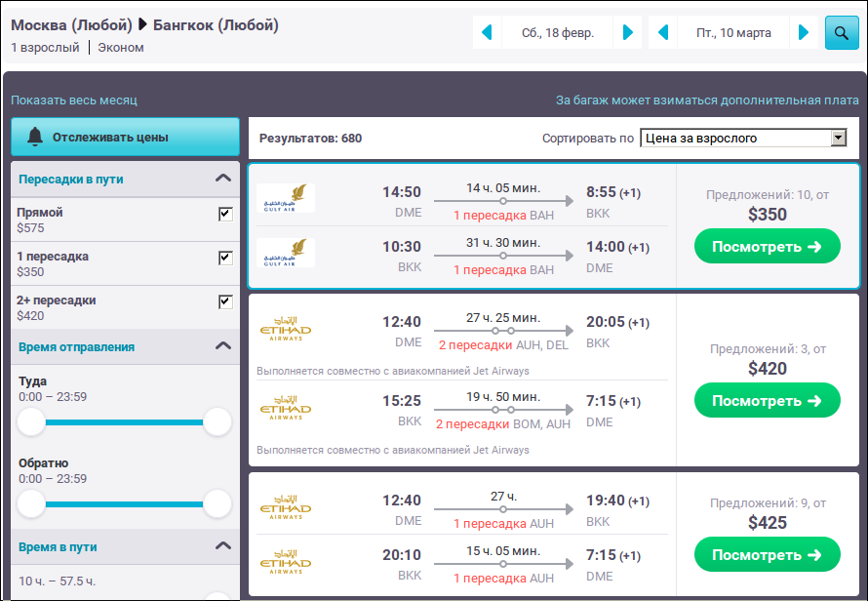
Task: Click Посмотреть for the $425 offer
Action: 768,554
